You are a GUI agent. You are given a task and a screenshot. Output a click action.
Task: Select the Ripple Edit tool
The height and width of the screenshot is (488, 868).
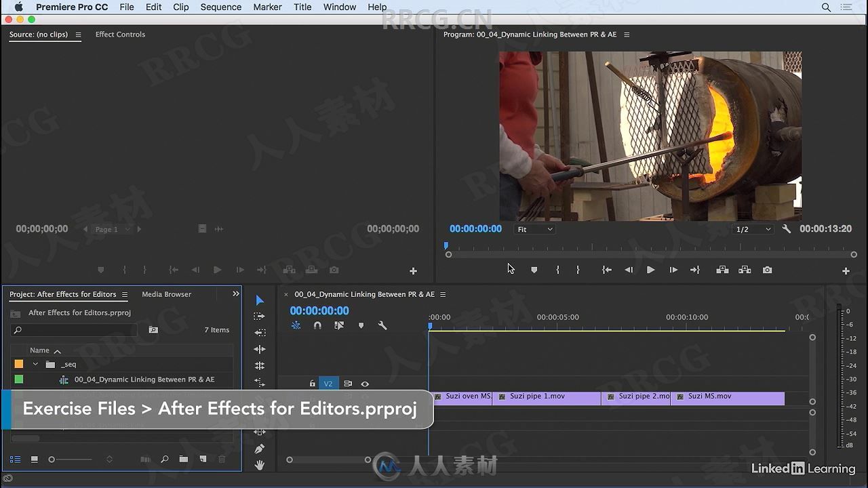click(x=260, y=349)
